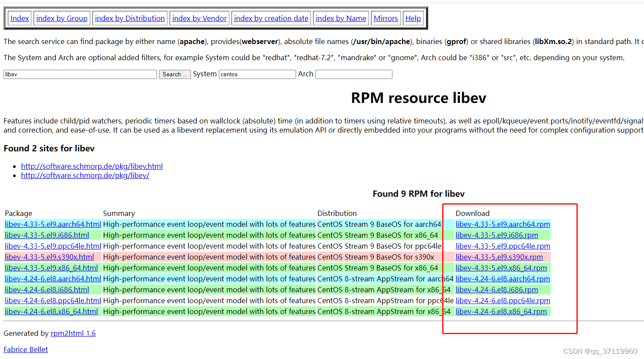This screenshot has width=644, height=359.
Task: Focus the System field containing centos
Action: tap(257, 75)
